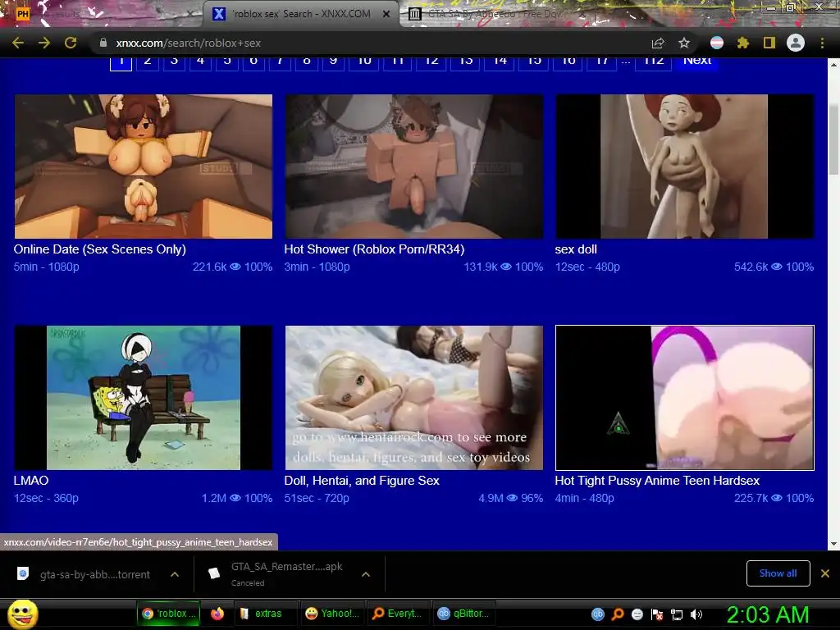
Task: Expand options for the torrent download
Action: pos(175,574)
